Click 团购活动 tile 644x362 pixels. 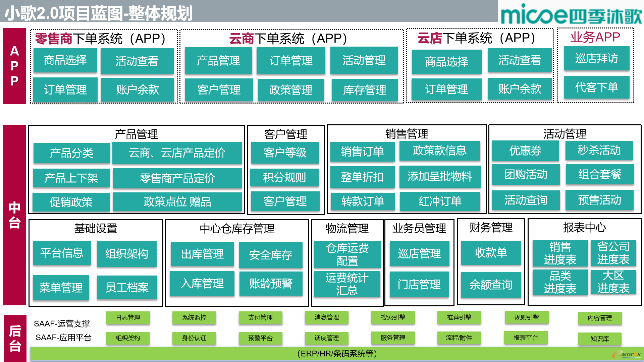[x=526, y=174]
